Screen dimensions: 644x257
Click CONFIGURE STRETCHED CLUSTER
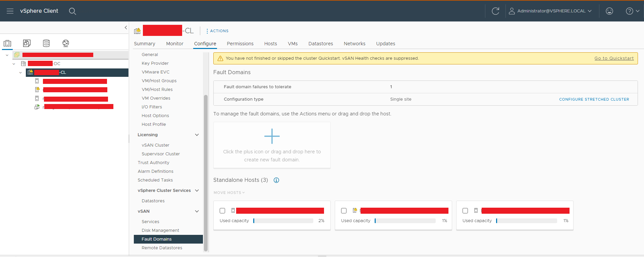pos(594,99)
